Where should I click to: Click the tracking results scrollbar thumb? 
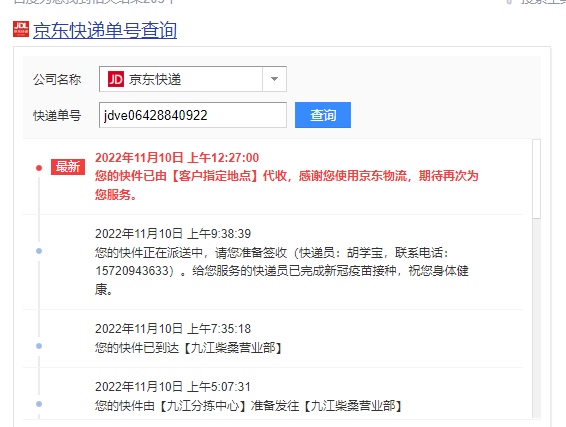coord(536,179)
